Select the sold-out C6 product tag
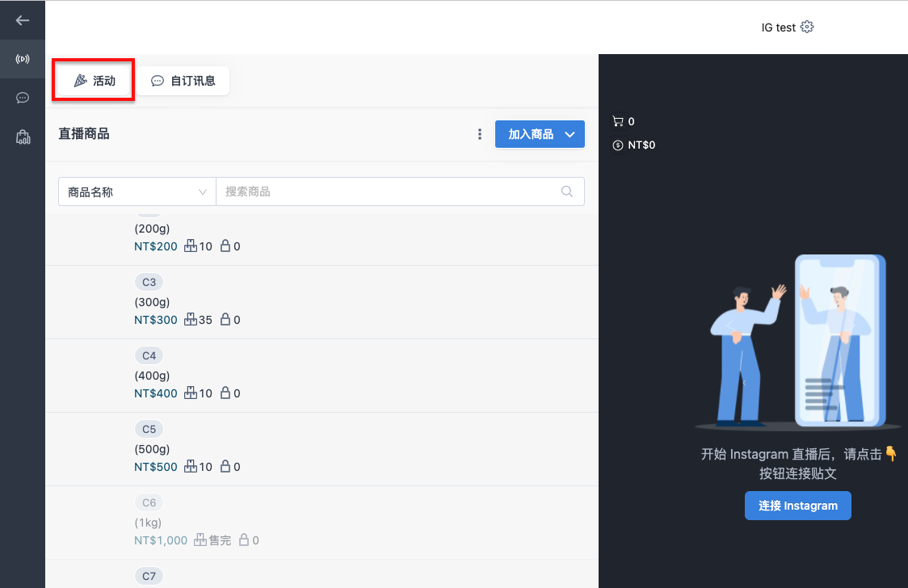This screenshot has height=588, width=908. point(149,503)
